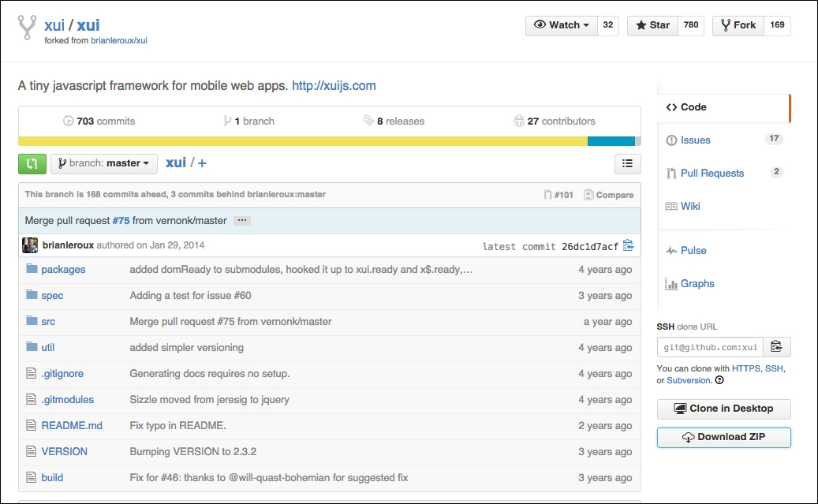Click the 8 releases link

tap(394, 121)
